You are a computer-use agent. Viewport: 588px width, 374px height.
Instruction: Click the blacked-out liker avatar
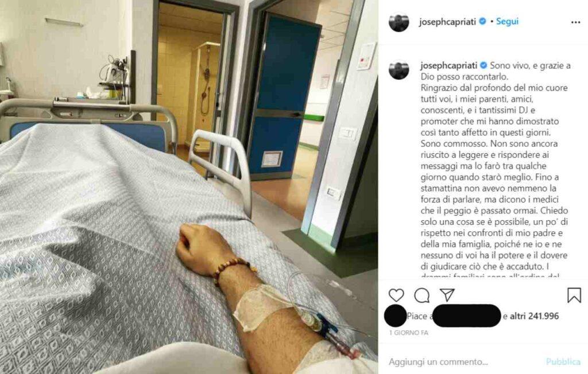(x=396, y=315)
